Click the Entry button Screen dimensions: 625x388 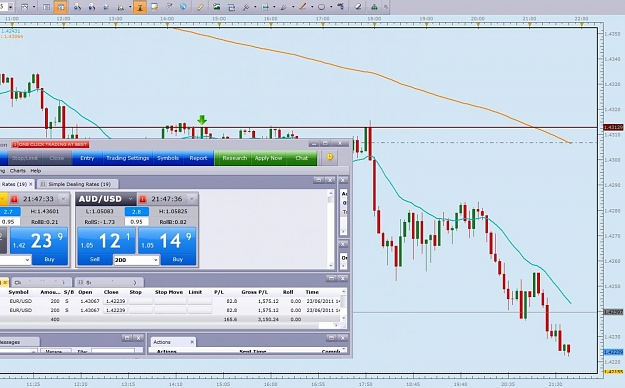pos(87,158)
